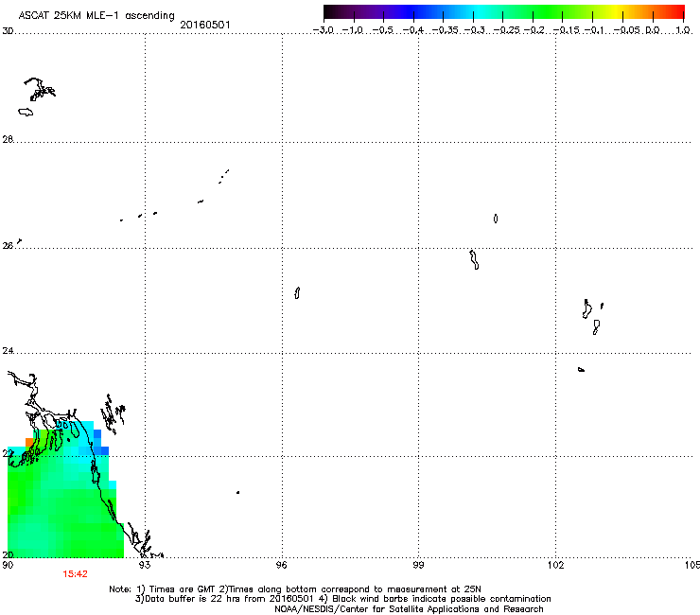Image resolution: width=700 pixels, height=615 pixels.
Task: Click the longitude label 96 on the bottom axis
Action: pos(282,565)
